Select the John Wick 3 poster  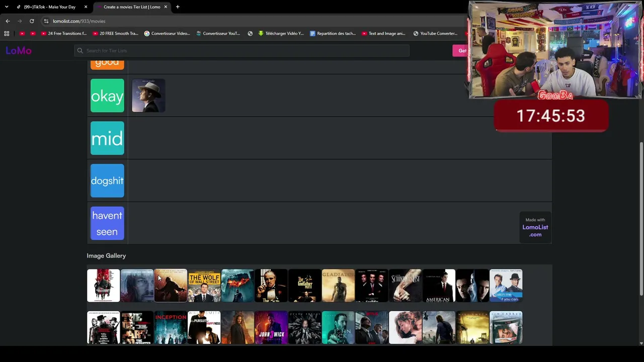tap(271, 328)
